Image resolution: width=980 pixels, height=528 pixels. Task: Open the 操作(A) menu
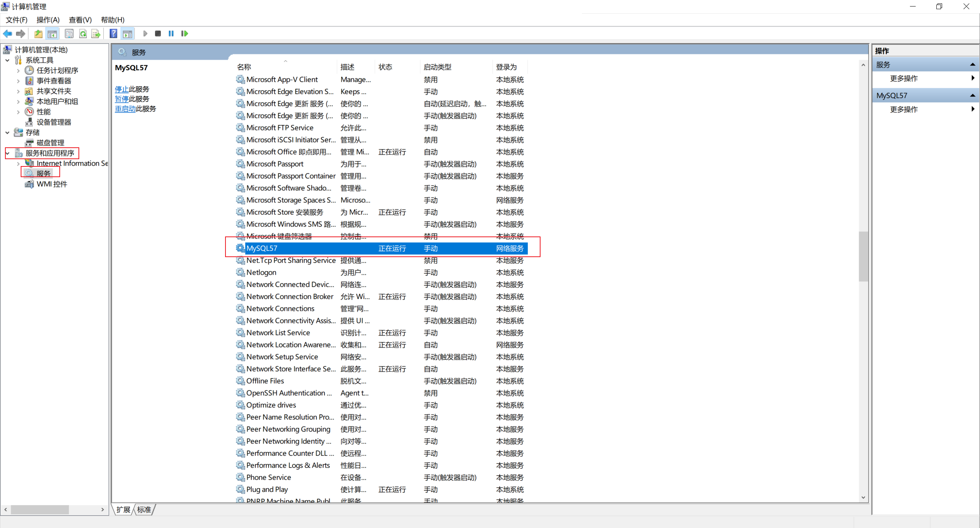click(x=48, y=20)
